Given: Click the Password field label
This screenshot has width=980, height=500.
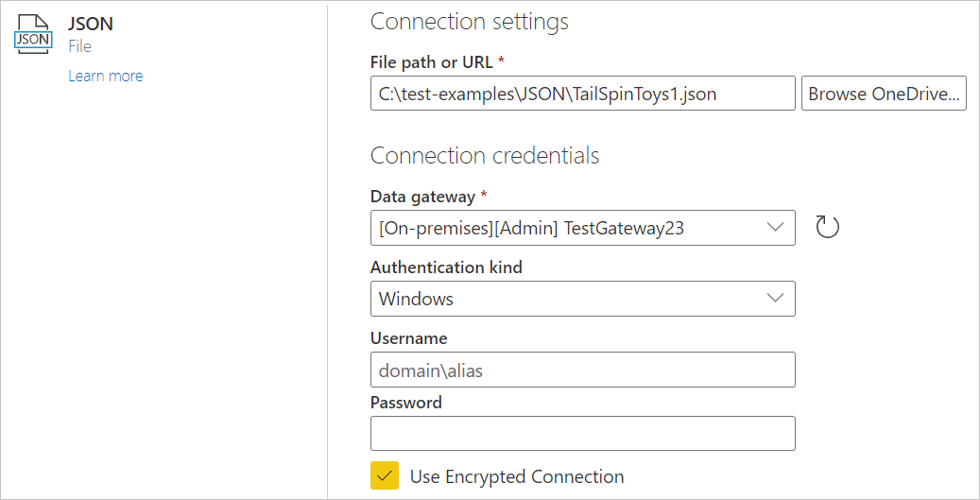Looking at the screenshot, I should coord(405,403).
